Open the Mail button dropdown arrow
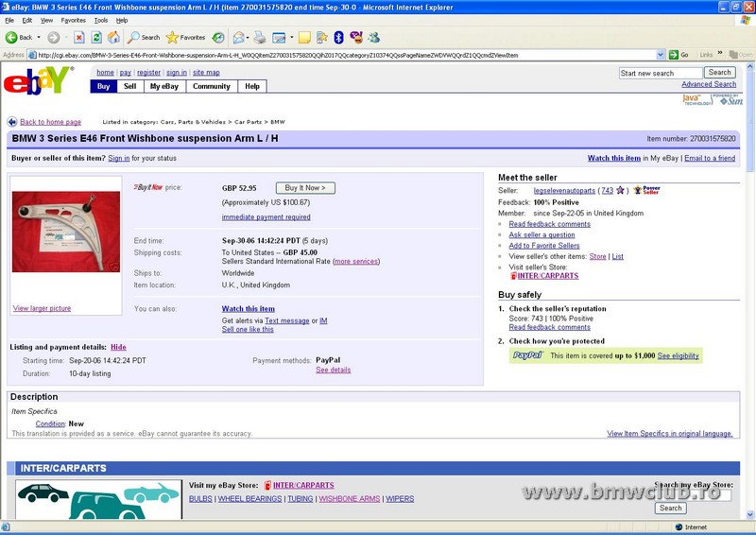756x535 pixels. click(248, 37)
